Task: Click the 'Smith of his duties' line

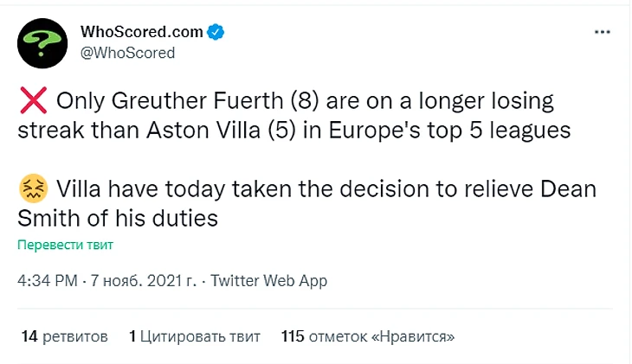Action: (x=117, y=218)
